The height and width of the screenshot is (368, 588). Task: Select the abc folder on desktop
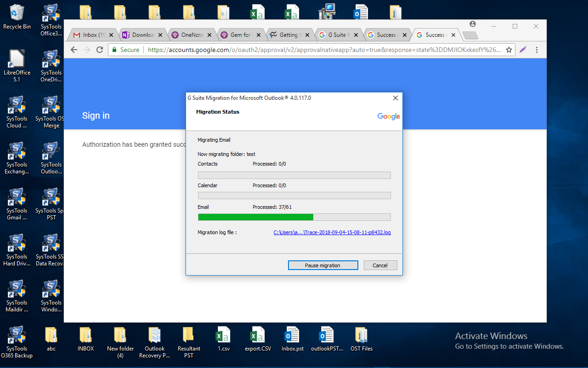[x=51, y=339]
